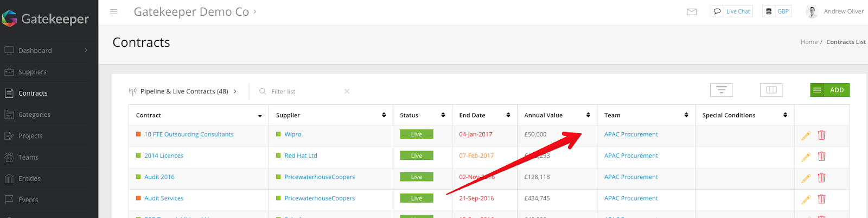
Task: Open Red Hat Ltd supplier link
Action: 301,155
